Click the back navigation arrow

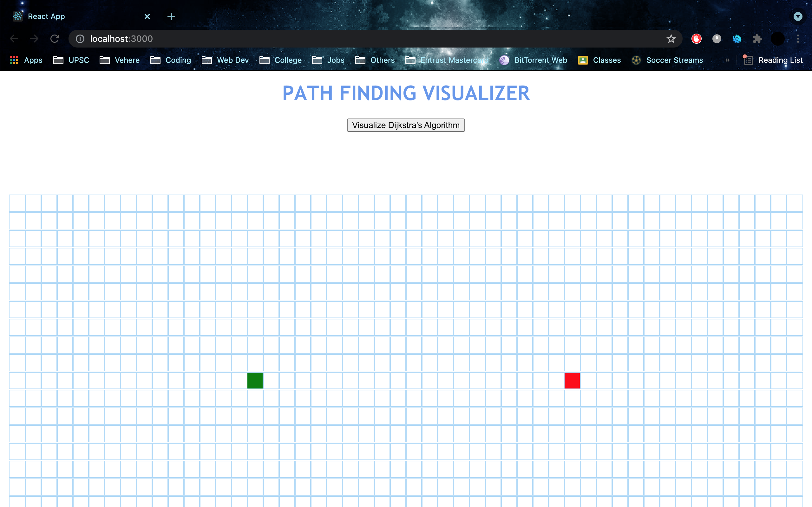14,39
